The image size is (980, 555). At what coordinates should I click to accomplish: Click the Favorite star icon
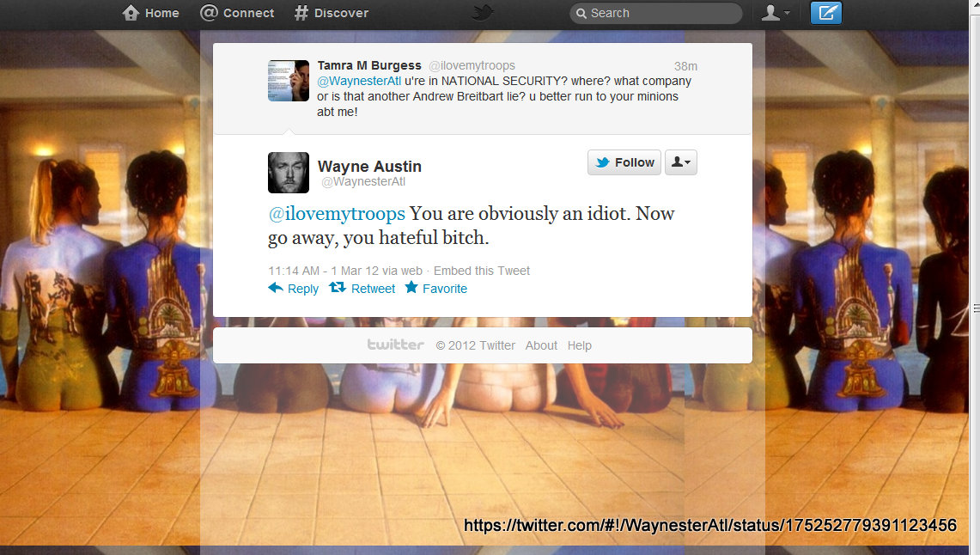(411, 288)
